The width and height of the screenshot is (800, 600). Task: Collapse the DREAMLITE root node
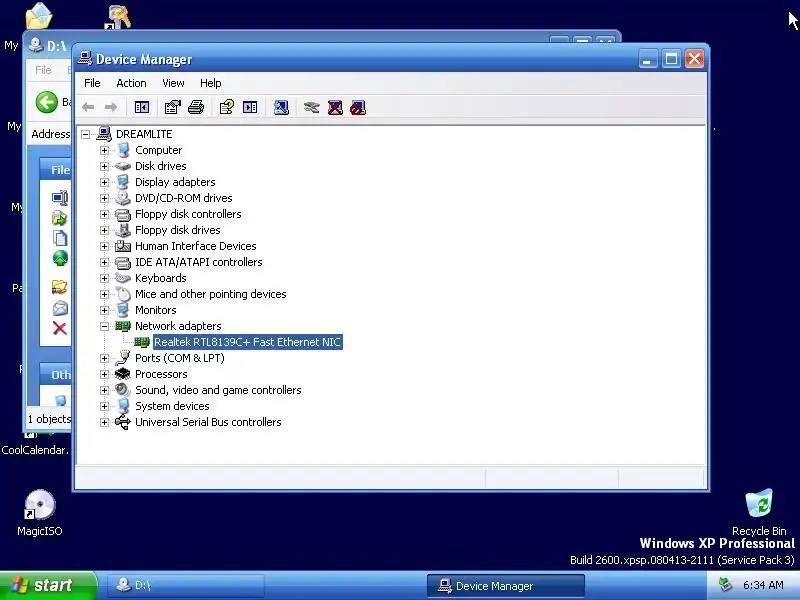(x=86, y=134)
